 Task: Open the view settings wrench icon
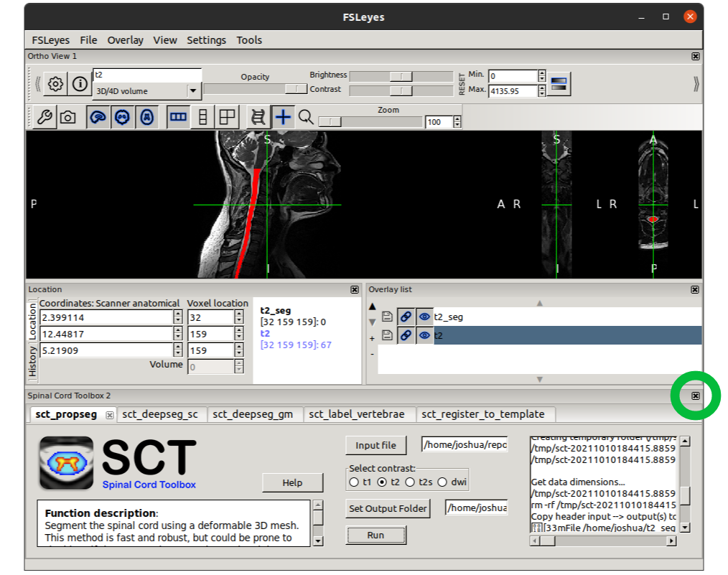click(45, 116)
